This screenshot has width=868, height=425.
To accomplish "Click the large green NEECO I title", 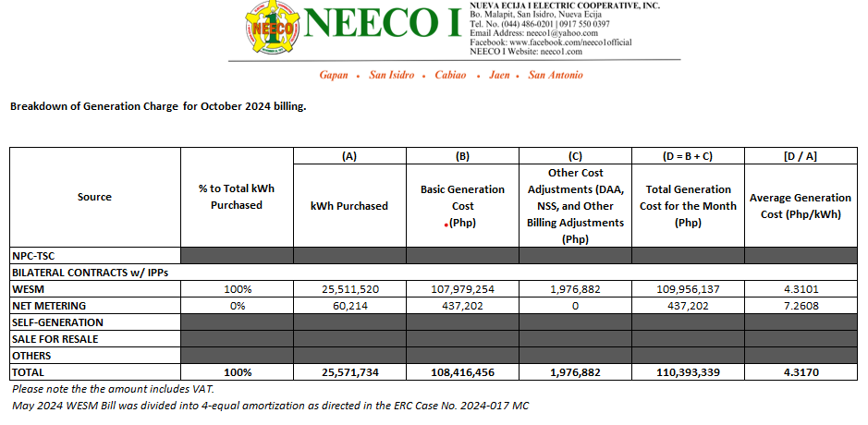I will [x=382, y=25].
